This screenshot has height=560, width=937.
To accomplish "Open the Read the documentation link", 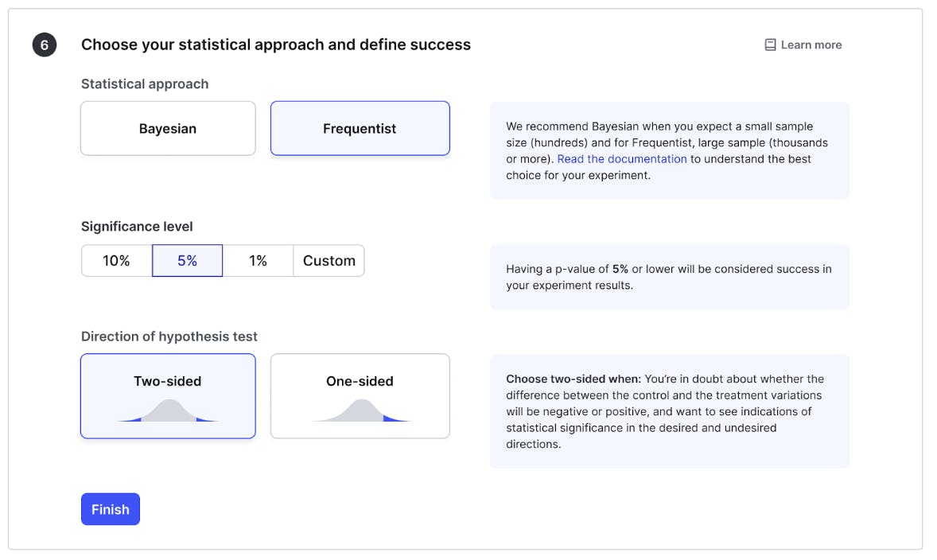I will (622, 159).
